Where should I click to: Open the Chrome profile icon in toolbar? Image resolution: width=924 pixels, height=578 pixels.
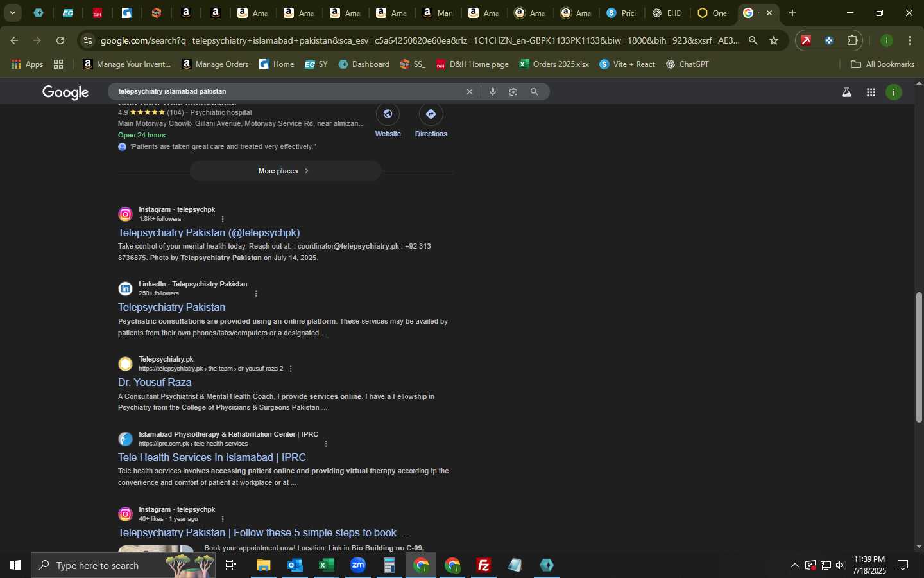(887, 40)
